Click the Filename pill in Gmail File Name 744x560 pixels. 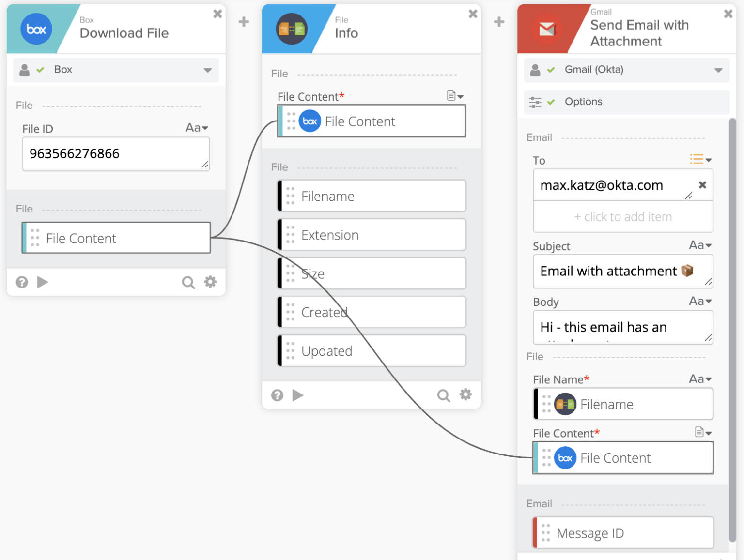pyautogui.click(x=623, y=404)
